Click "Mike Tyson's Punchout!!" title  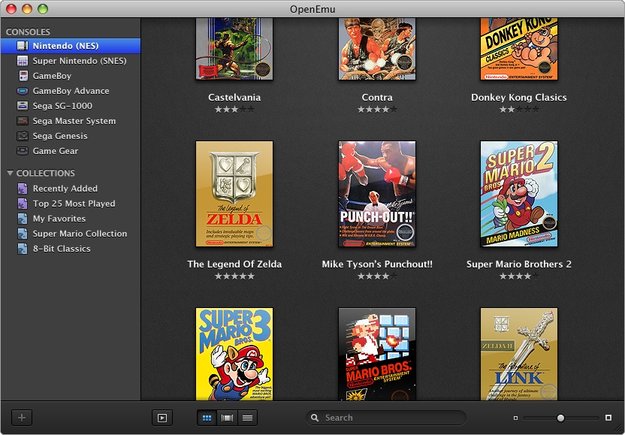377,264
